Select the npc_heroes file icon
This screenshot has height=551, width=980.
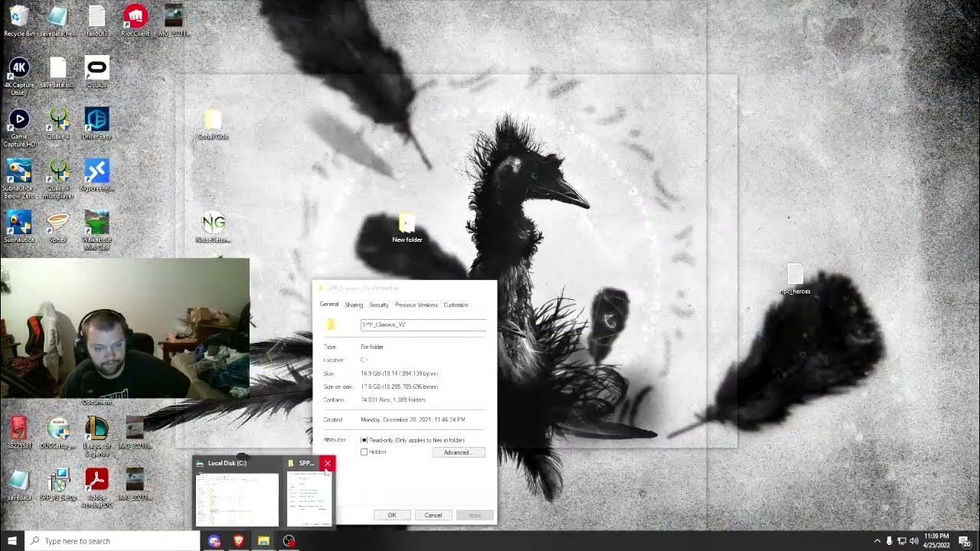pyautogui.click(x=795, y=279)
